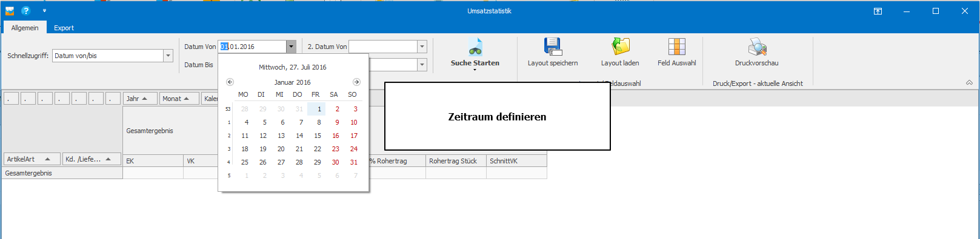Open quick access toolbar customize arrow
This screenshot has width=980, height=239.
[44, 11]
